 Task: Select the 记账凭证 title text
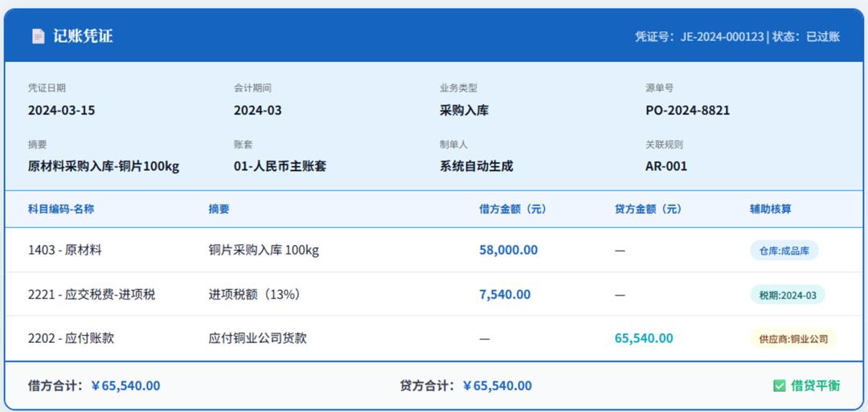coord(83,36)
